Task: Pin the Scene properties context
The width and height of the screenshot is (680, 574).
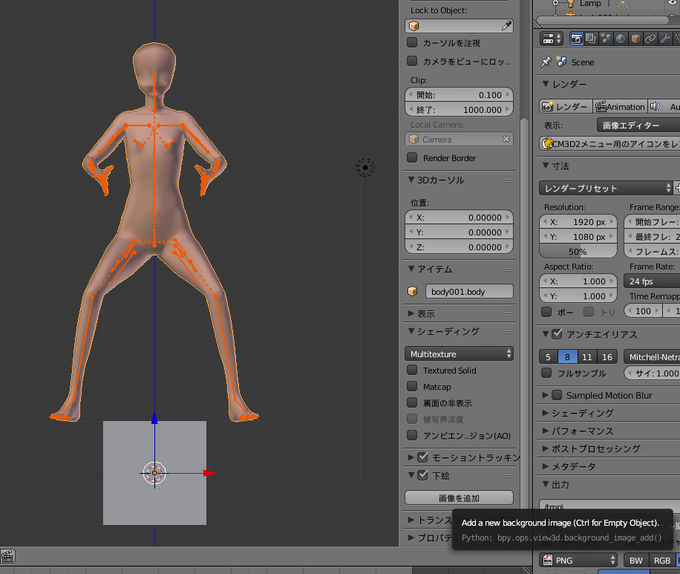Action: [546, 62]
